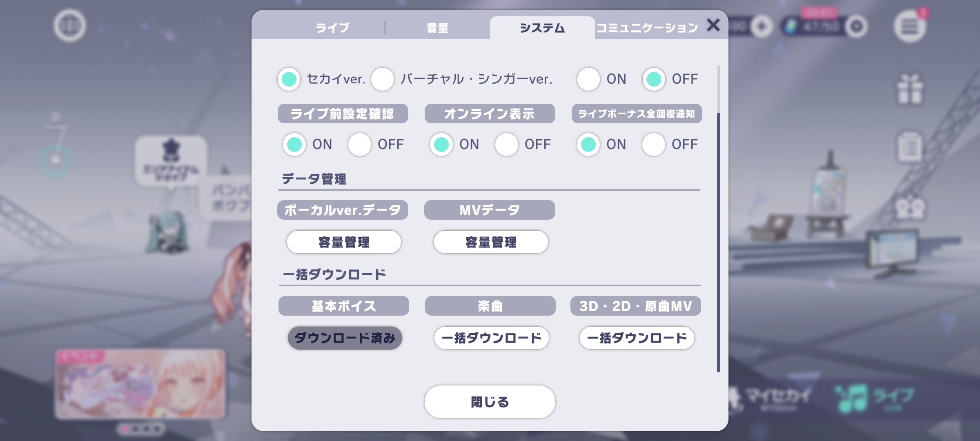Tap the character shop speech bubble icon

(171, 161)
